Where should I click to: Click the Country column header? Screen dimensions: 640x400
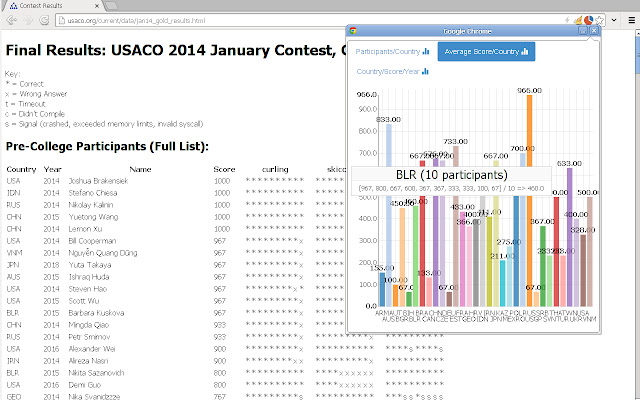coord(21,169)
